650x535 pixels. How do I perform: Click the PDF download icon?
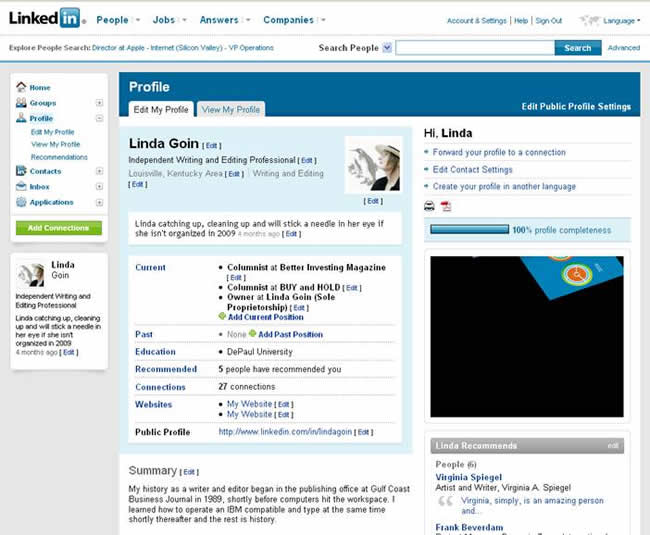click(x=446, y=206)
